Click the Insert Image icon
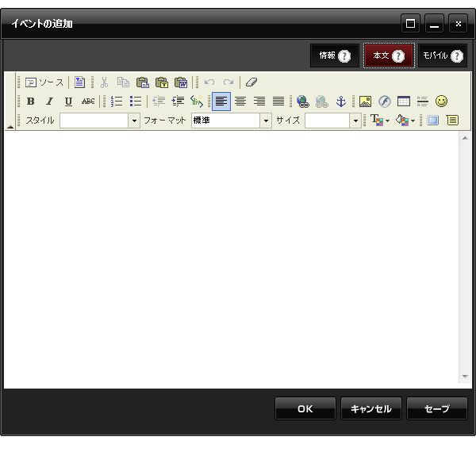The height and width of the screenshot is (452, 476). pos(365,102)
